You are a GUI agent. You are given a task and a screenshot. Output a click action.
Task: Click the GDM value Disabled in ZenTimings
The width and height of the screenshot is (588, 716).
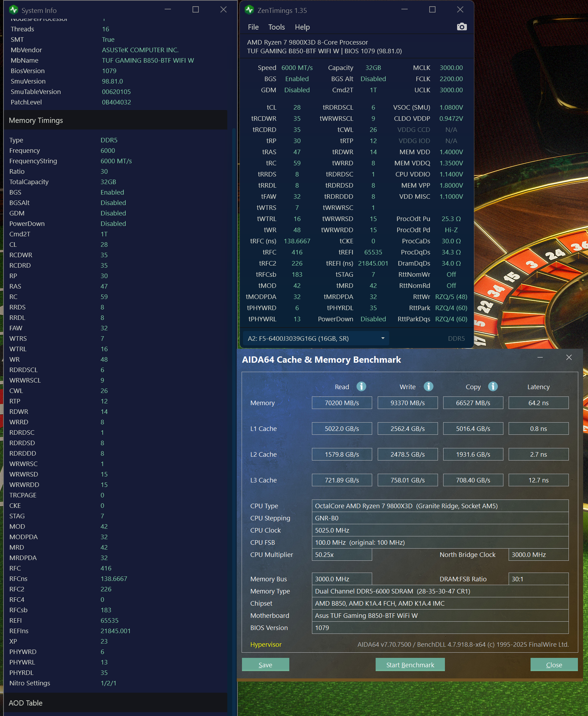pos(297,90)
